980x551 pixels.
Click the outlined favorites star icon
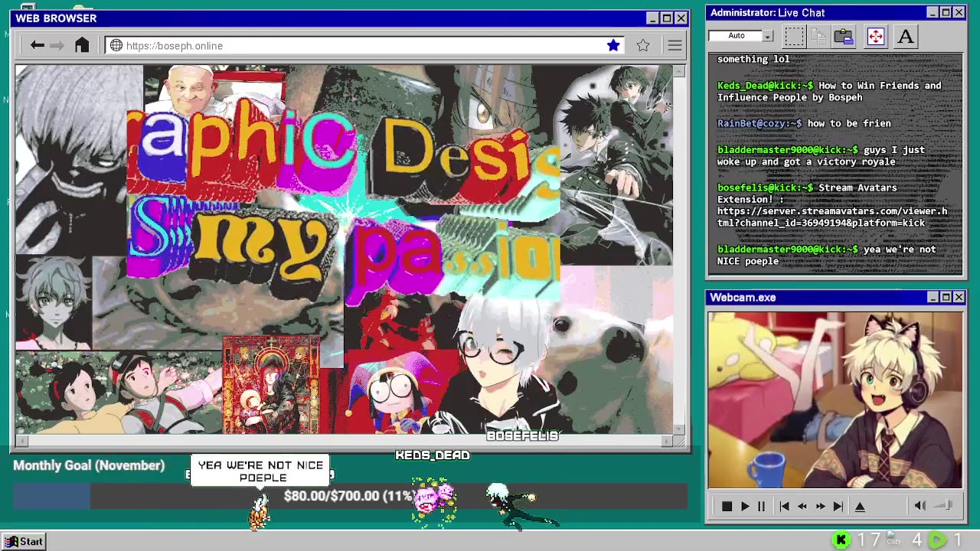tap(643, 46)
